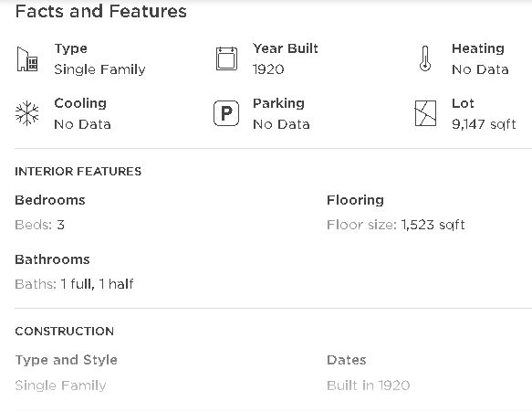
Task: Click the Type and Style subheading
Action: [x=67, y=360]
